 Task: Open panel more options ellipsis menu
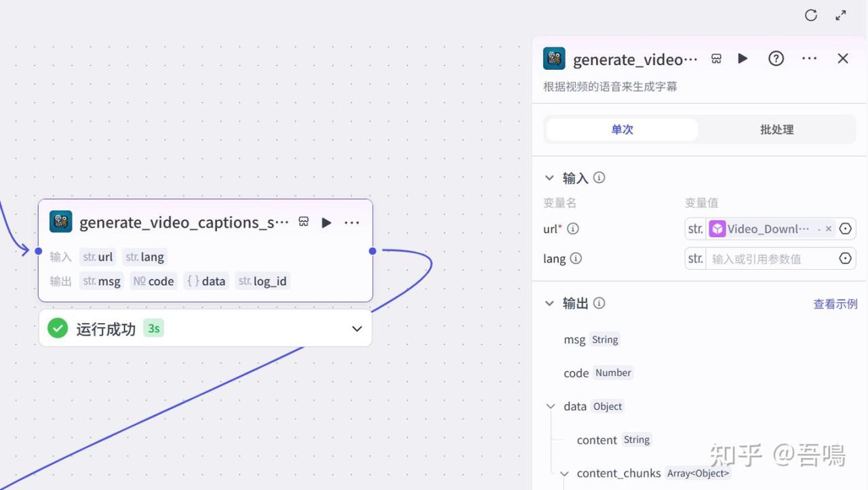pyautogui.click(x=809, y=59)
